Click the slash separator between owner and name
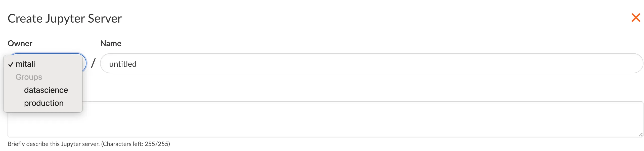 [x=93, y=63]
